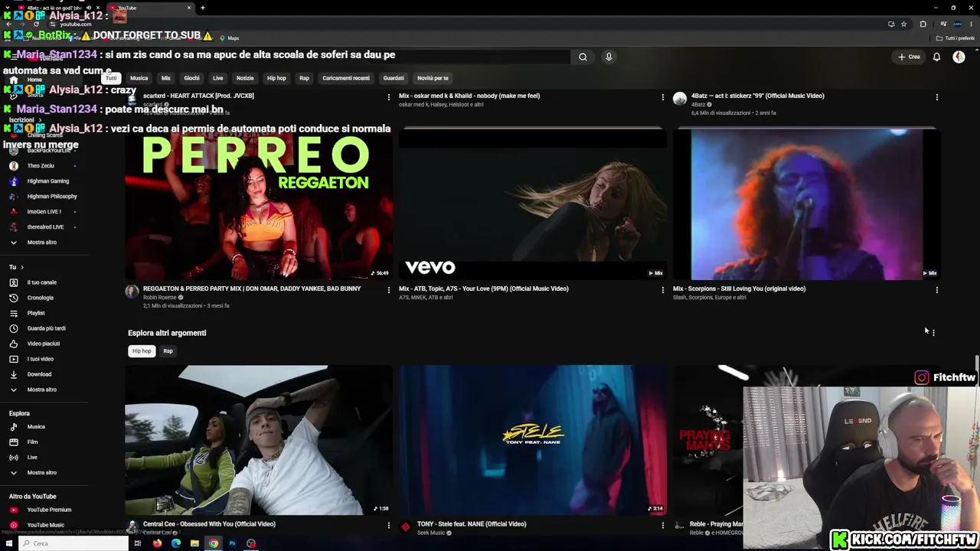
Task: Select the Hip hop topic chip
Action: (142, 351)
